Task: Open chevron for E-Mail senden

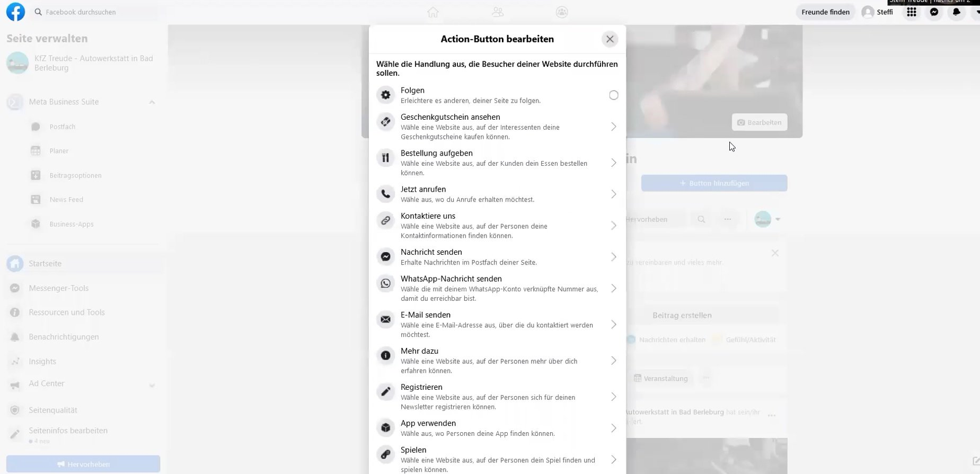Action: point(613,325)
